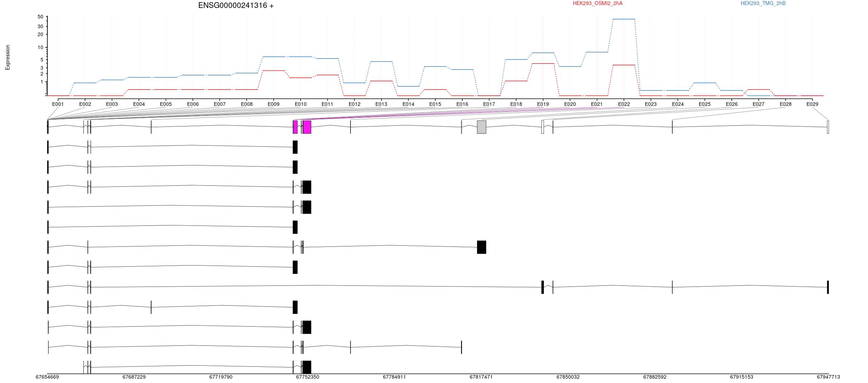The height and width of the screenshot is (383, 868).
Task: Click exon label E008
Action: click(247, 104)
